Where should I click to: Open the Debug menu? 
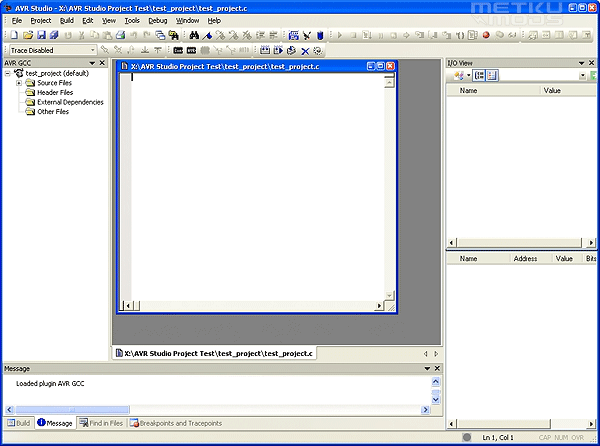coord(158,21)
